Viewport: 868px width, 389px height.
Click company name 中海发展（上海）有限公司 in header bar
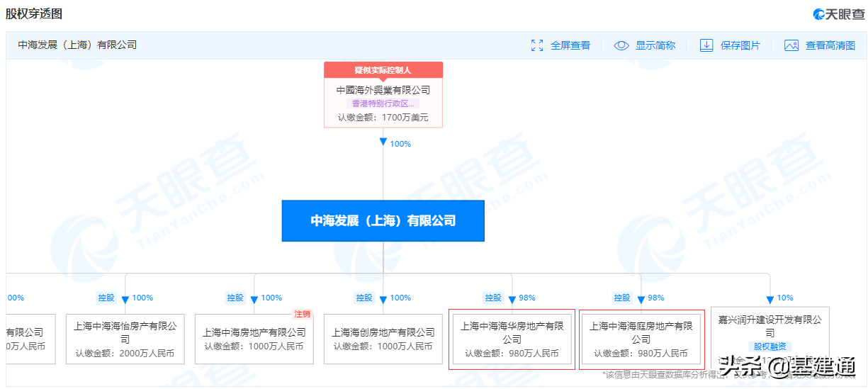[x=77, y=45]
